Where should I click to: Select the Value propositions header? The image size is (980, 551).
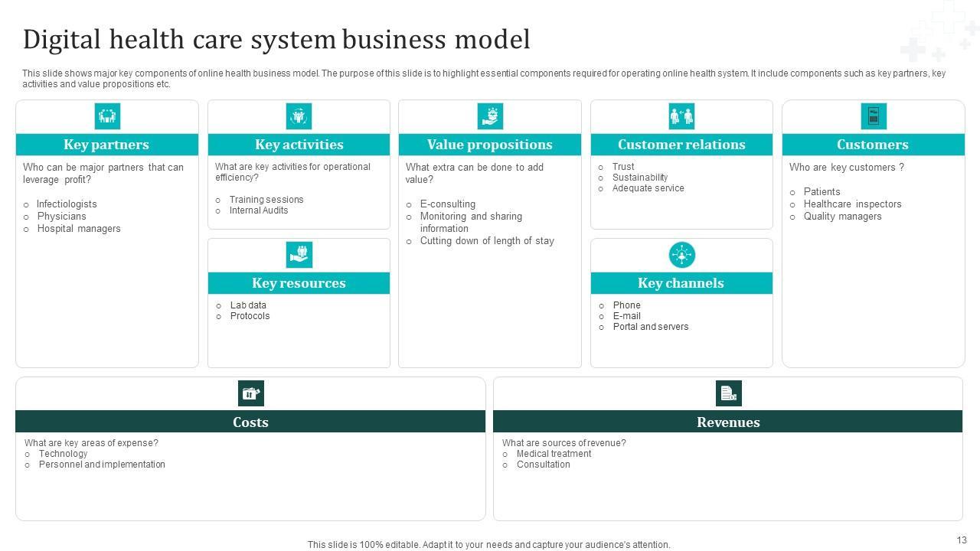point(490,145)
